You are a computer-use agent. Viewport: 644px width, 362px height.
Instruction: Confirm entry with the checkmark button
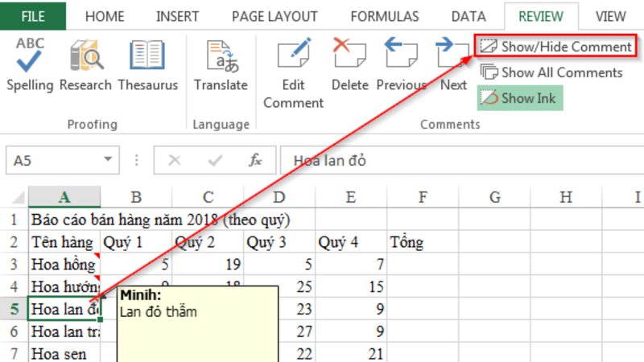(x=215, y=160)
